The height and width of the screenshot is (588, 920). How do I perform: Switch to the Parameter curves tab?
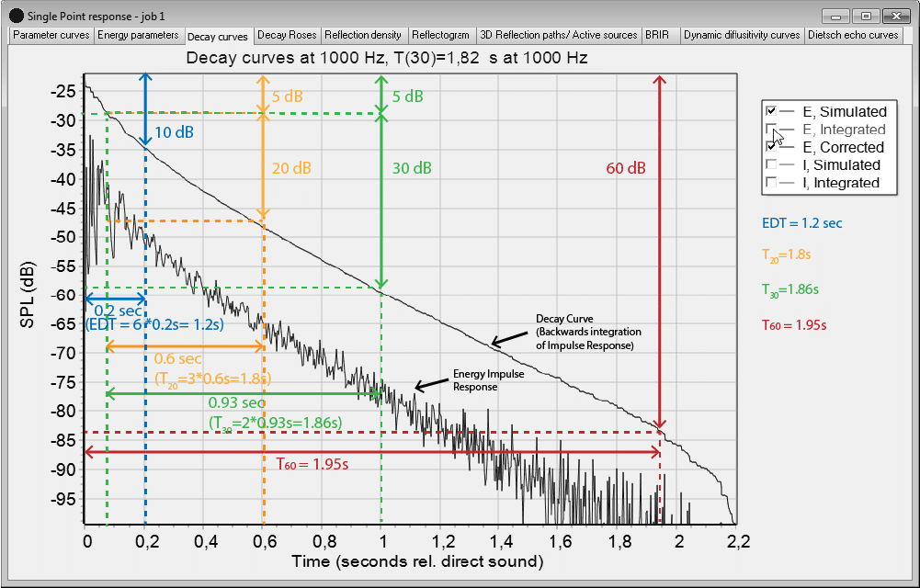click(x=51, y=35)
